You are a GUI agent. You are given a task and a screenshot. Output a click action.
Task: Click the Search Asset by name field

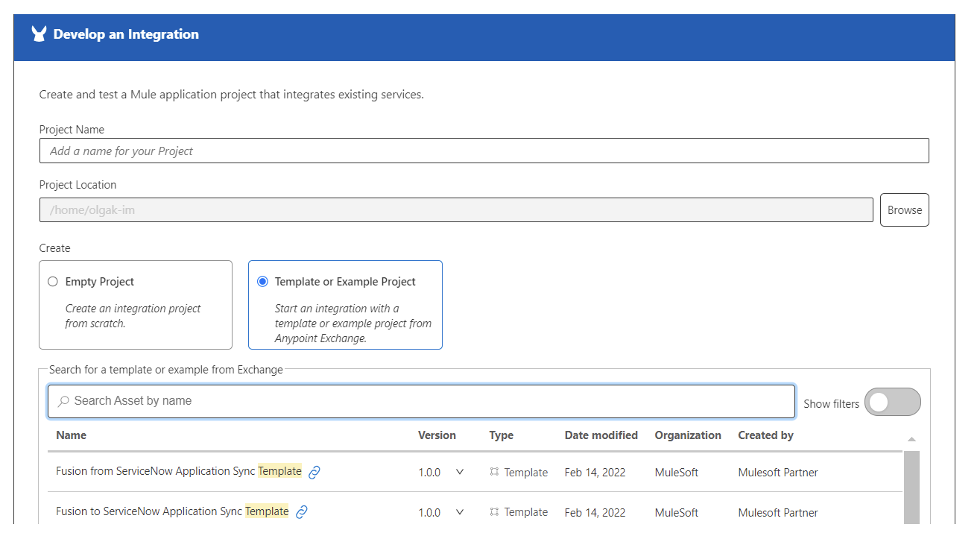[x=298, y=401]
